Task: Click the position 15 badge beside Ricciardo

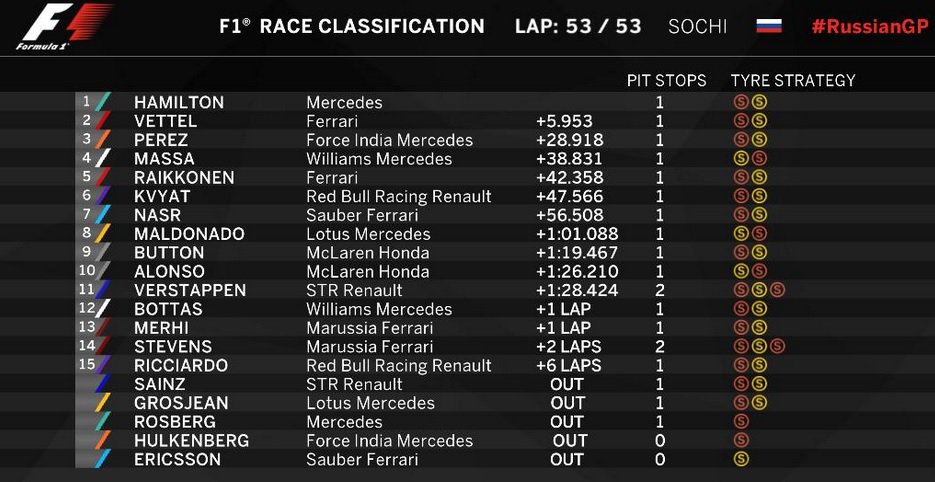Action: point(85,365)
